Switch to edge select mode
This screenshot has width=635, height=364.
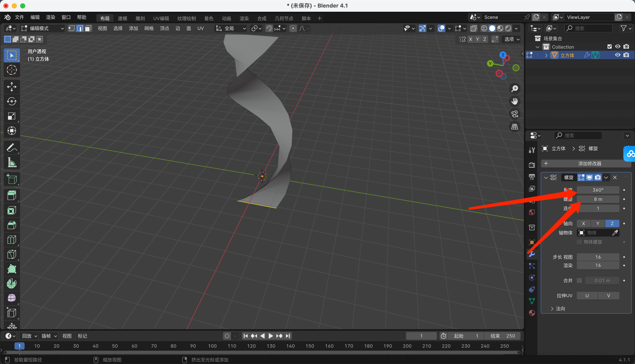tap(80, 28)
